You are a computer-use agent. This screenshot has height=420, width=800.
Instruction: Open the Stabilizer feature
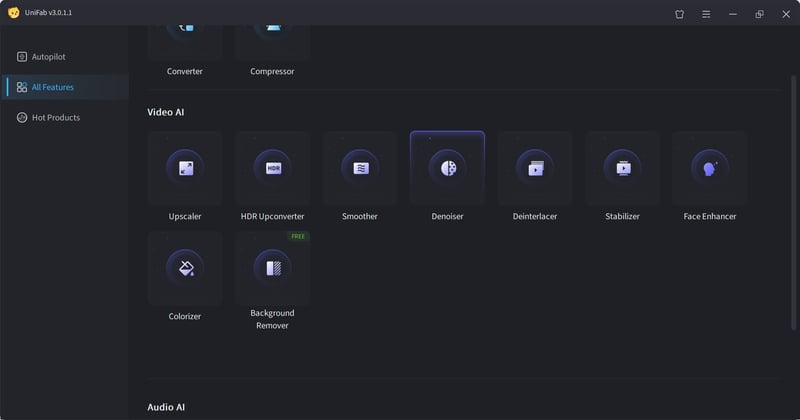click(x=623, y=168)
